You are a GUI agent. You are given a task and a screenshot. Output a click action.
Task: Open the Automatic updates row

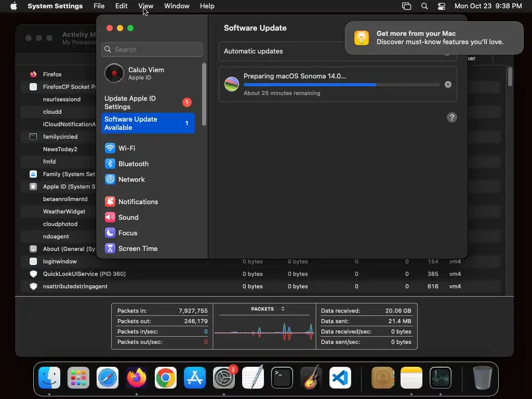click(x=338, y=51)
